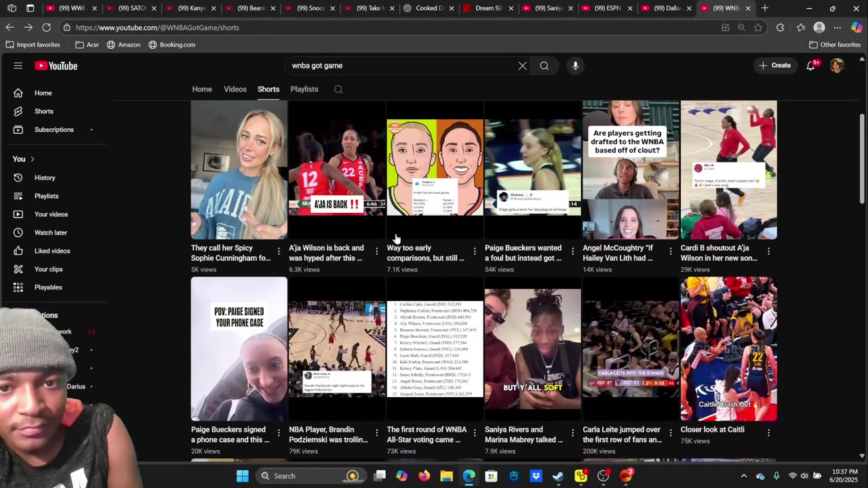
Task: Open the NBA Player Brandin Podziemski short title
Action: [x=328, y=434]
